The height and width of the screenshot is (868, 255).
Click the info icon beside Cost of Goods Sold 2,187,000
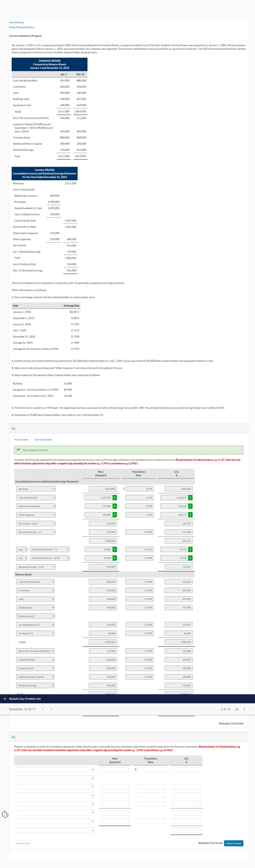(x=115, y=497)
